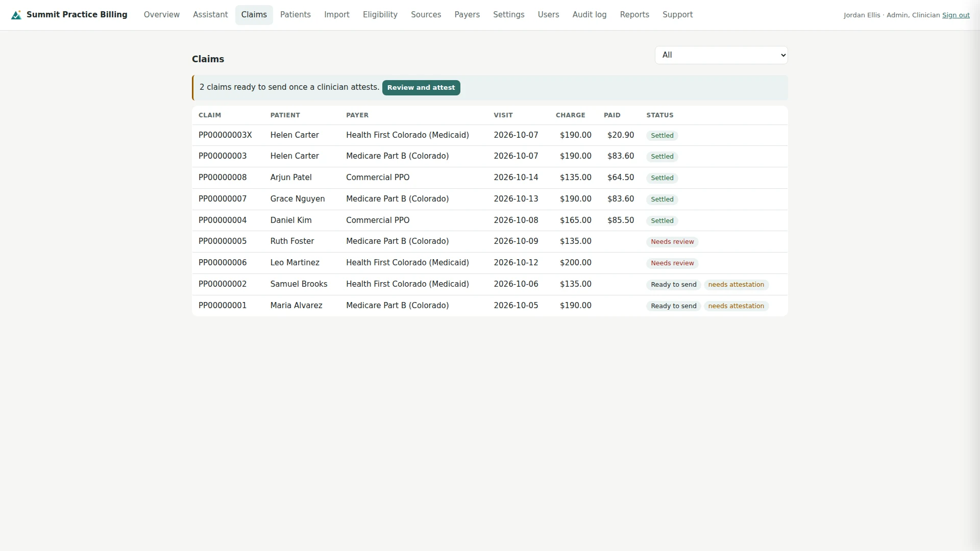Viewport: 980px width, 551px height.
Task: Switch to Eligibility
Action: pos(380,15)
